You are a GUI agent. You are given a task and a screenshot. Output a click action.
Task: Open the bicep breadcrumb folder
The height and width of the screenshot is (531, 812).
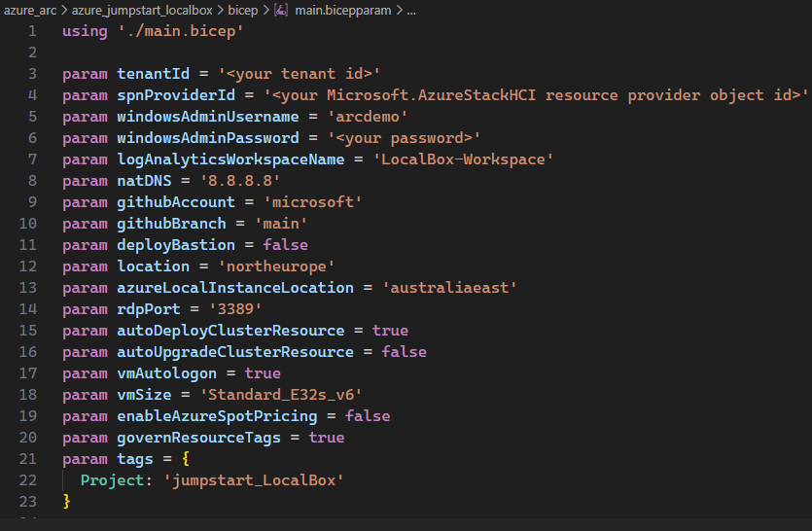[243, 11]
